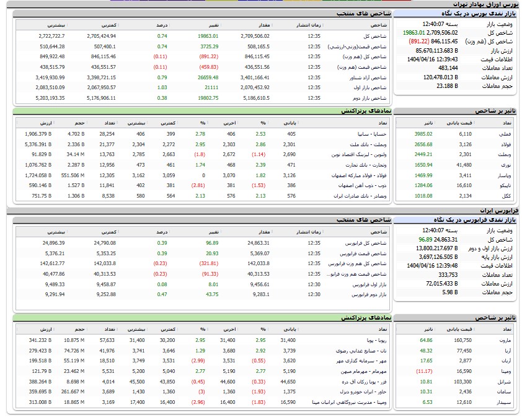Click فملی in Tehran index impact table
Image resolution: width=522 pixels, height=420 pixels.
[505, 134]
